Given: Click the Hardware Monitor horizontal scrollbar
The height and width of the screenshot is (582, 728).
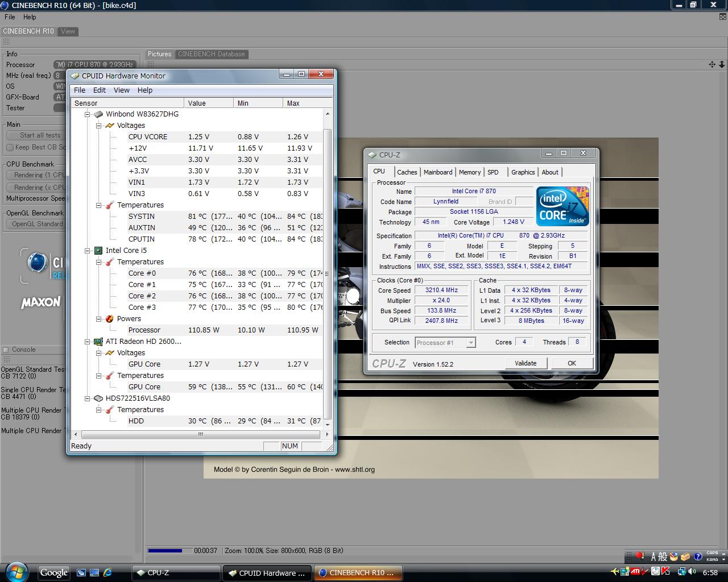Looking at the screenshot, I should pos(200,435).
